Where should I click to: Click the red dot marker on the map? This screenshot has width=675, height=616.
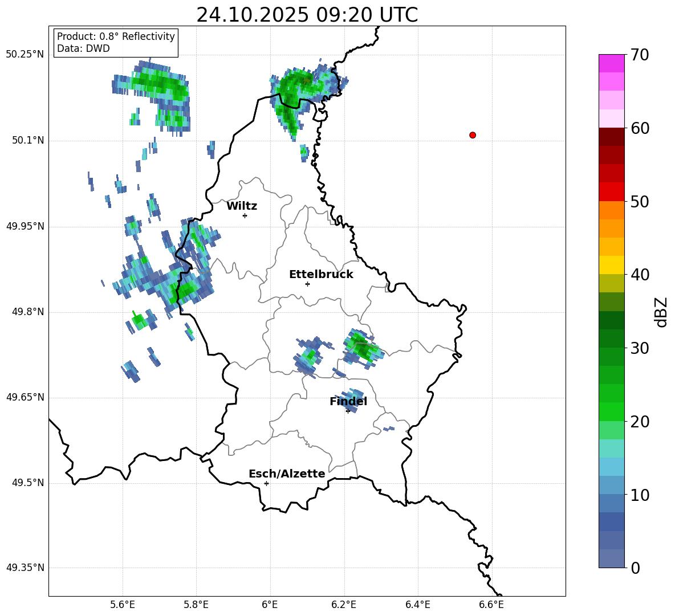[x=473, y=135]
